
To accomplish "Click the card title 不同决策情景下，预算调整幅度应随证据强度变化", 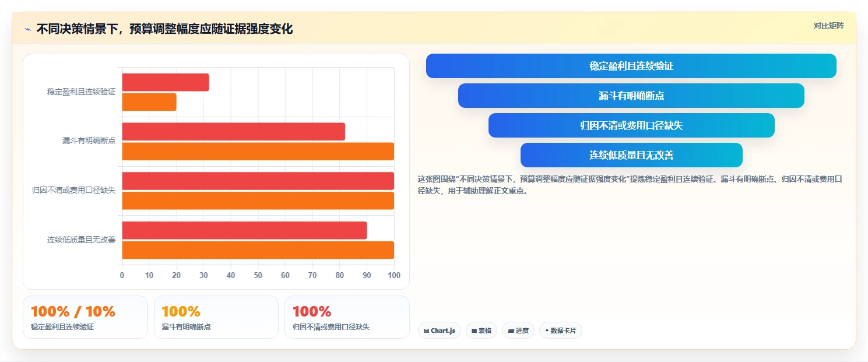I will (x=164, y=29).
